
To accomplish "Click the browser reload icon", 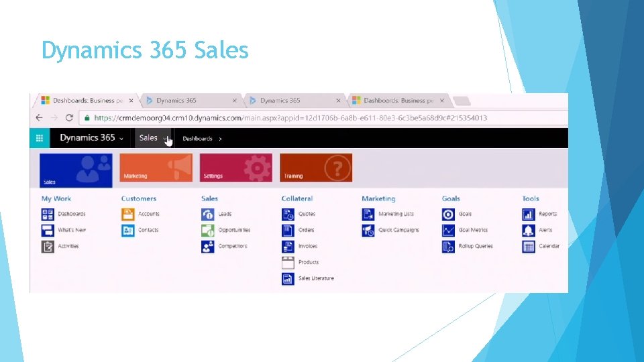I will pyautogui.click(x=69, y=118).
